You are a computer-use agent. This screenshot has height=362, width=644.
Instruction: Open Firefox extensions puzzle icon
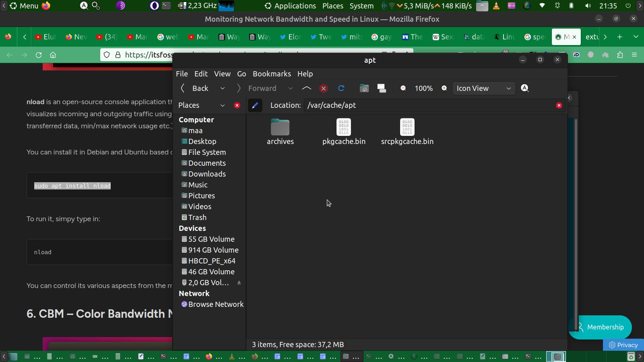pyautogui.click(x=620, y=55)
